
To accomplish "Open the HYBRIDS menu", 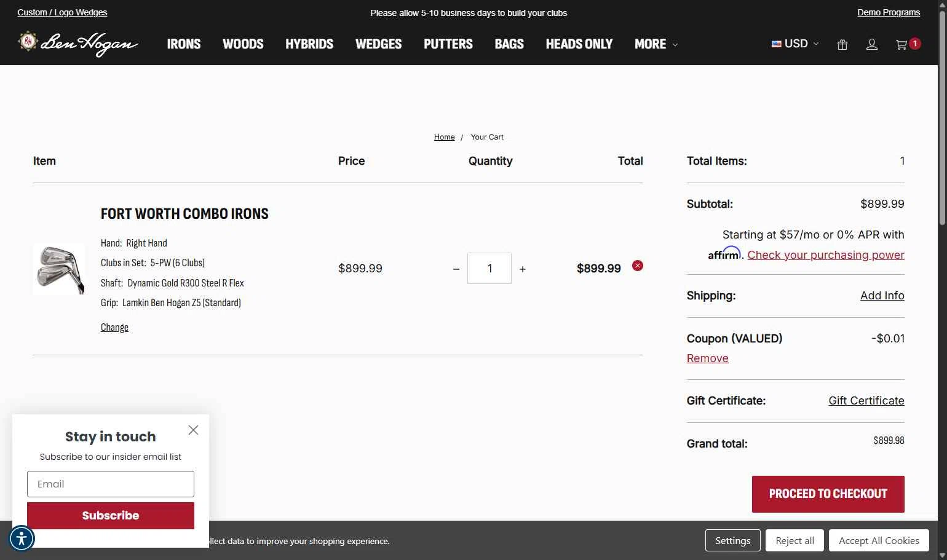I will pyautogui.click(x=309, y=44).
